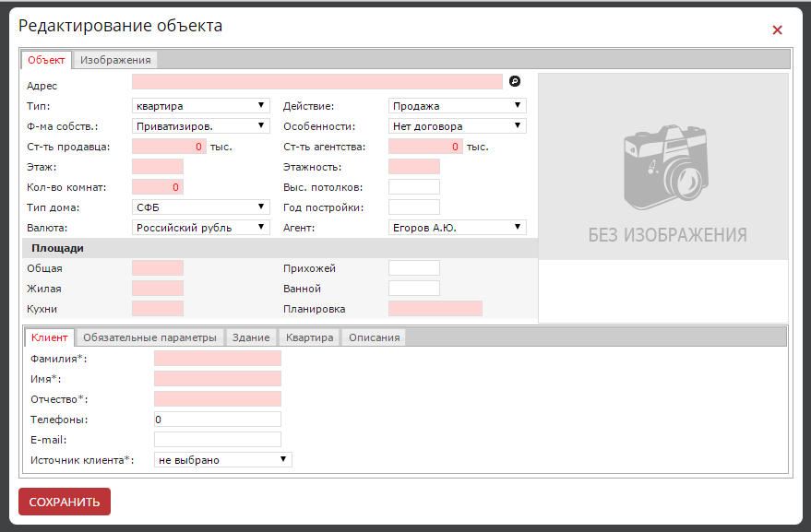Switch to the Изображения tab

(115, 60)
